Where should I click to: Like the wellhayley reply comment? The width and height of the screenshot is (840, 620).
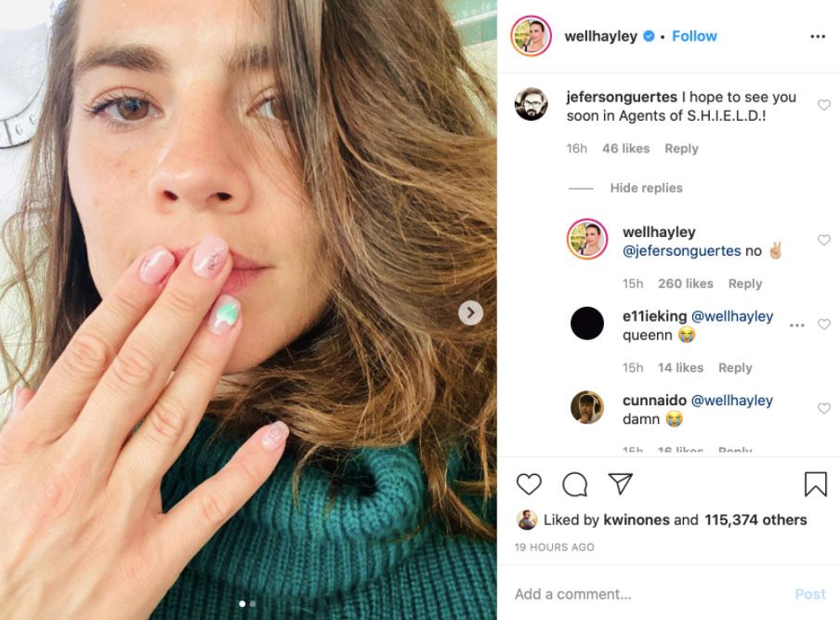[x=823, y=240]
